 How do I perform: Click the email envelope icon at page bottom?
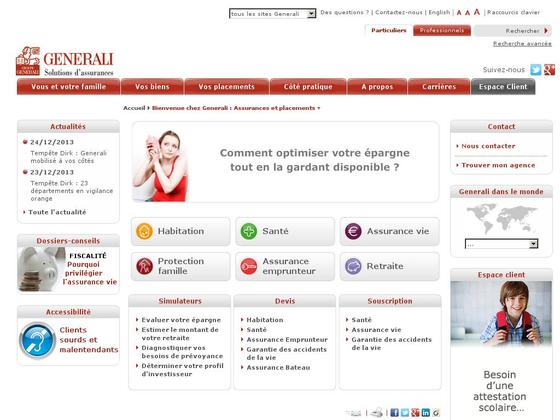click(355, 413)
